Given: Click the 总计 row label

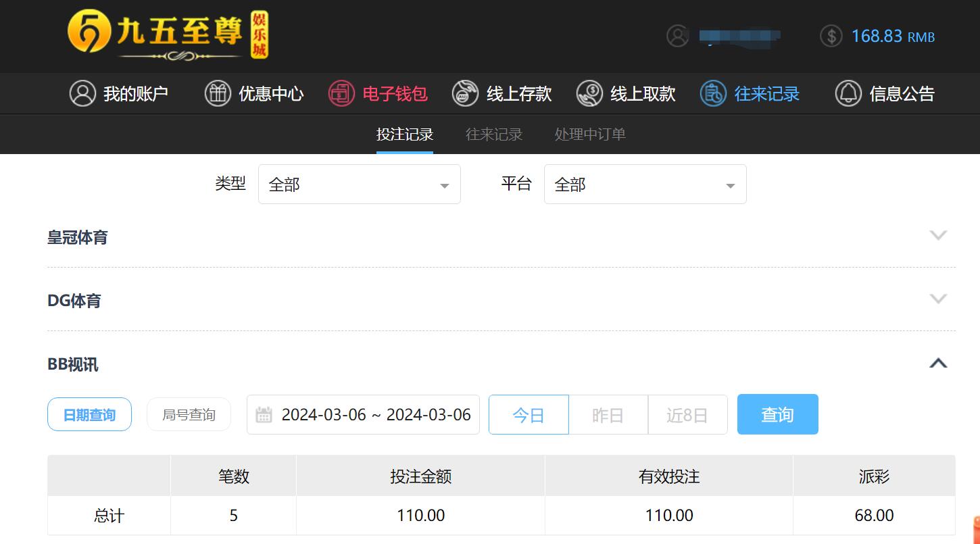Looking at the screenshot, I should pos(109,516).
